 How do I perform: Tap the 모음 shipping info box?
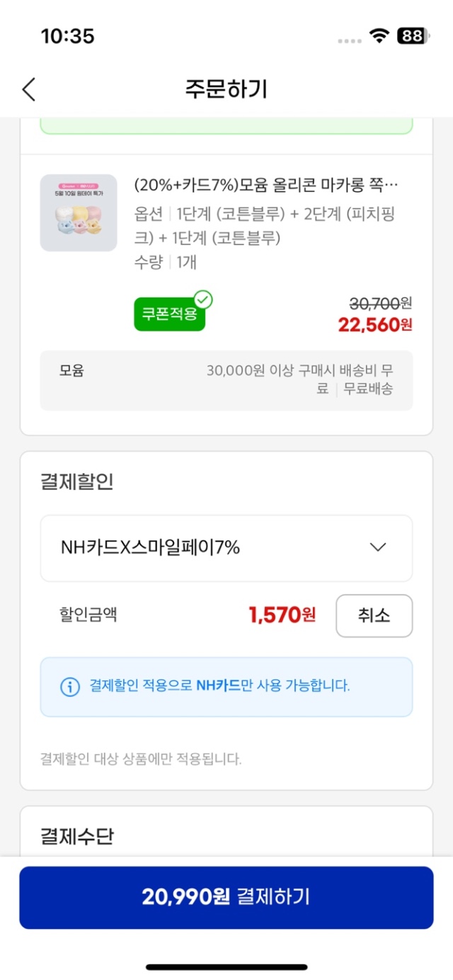(226, 380)
